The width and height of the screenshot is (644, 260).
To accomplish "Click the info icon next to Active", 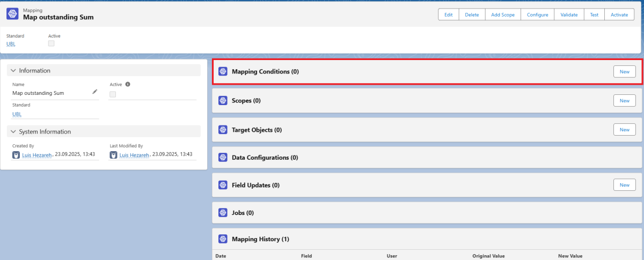I will click(x=128, y=84).
